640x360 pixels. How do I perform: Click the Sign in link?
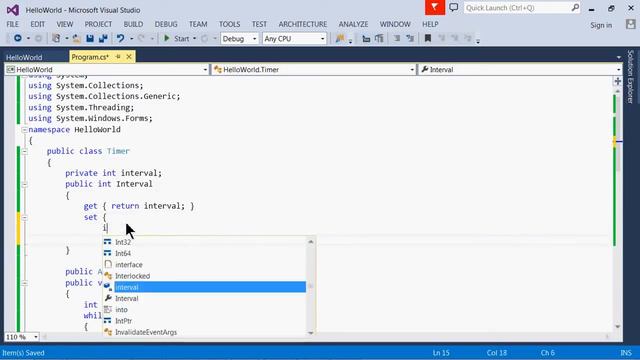601,25
